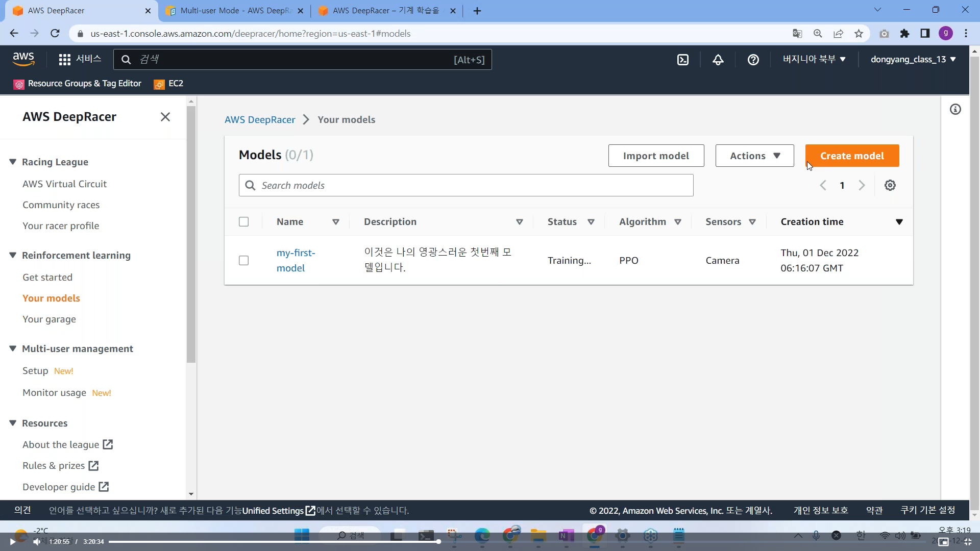Open the AWS help question mark icon
980x551 pixels.
pos(753,60)
